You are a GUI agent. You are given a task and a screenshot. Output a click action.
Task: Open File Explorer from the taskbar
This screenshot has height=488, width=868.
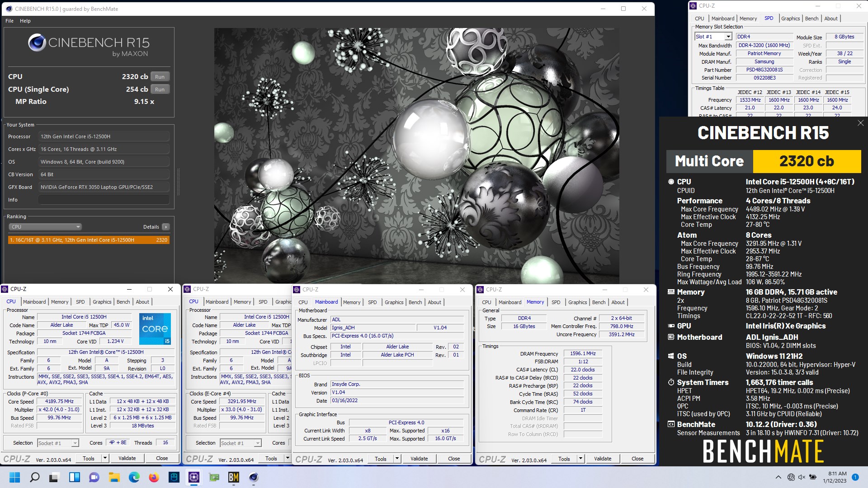[x=114, y=477]
